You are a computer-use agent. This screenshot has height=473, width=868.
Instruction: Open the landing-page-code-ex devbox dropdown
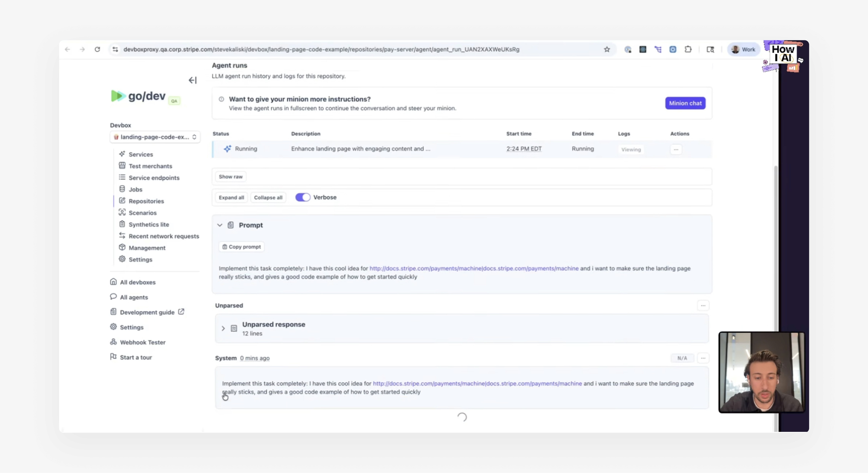(155, 137)
